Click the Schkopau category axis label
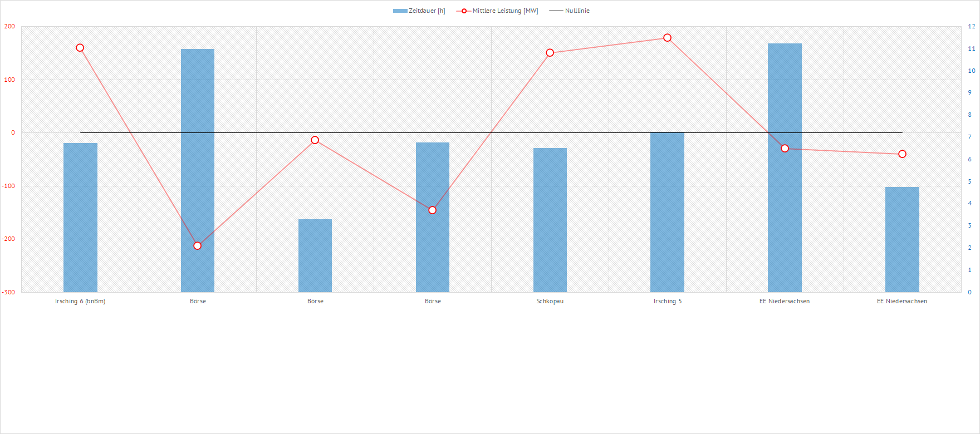Viewport: 980px width, 434px height. [550, 301]
